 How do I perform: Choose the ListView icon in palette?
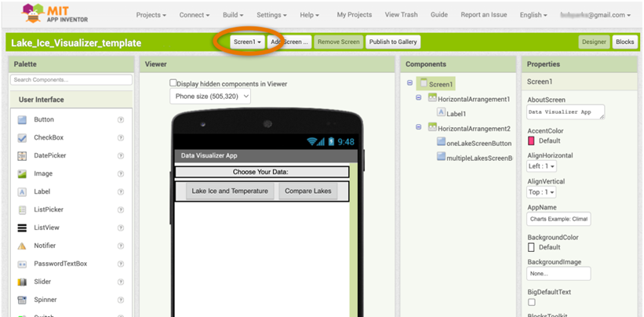click(x=22, y=228)
